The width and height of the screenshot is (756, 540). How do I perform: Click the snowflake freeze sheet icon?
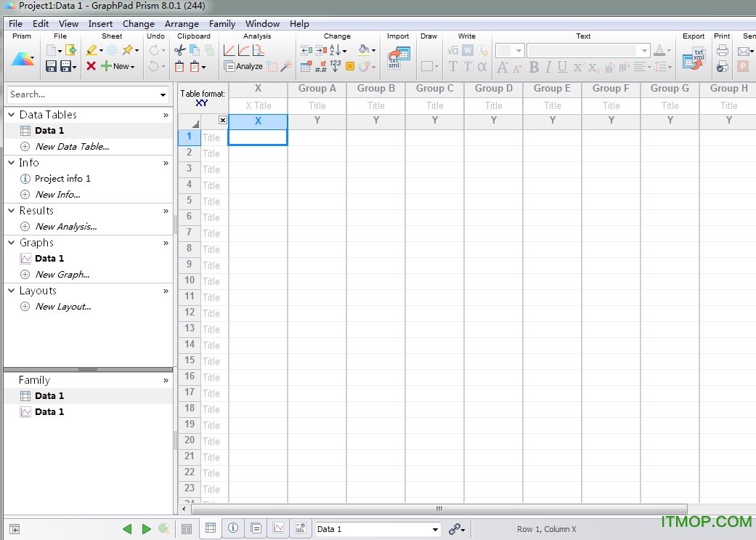pos(112,50)
